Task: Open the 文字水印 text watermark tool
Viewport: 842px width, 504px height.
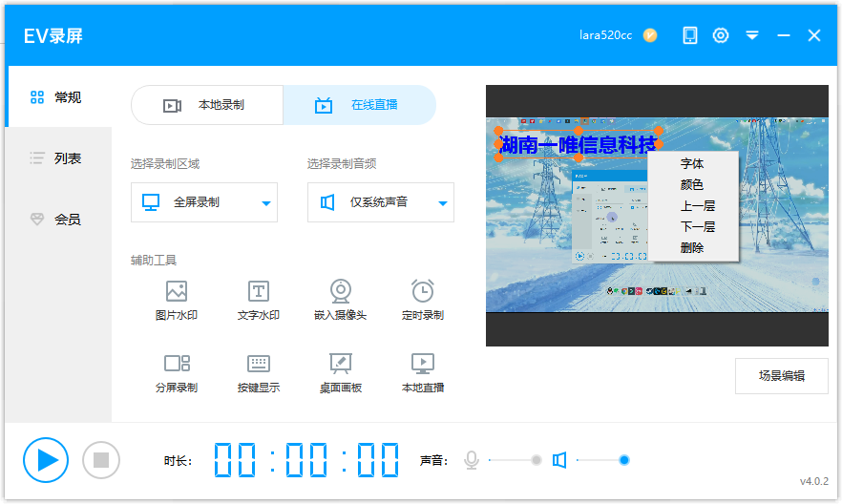Action: [x=258, y=292]
